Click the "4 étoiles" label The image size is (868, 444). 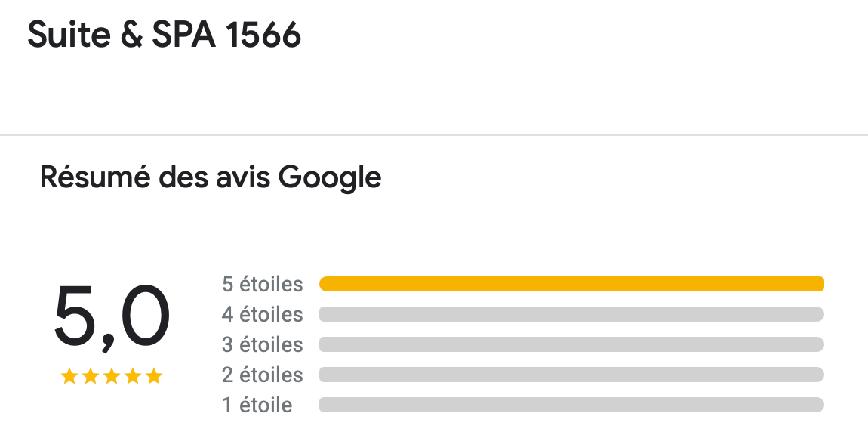point(263,314)
